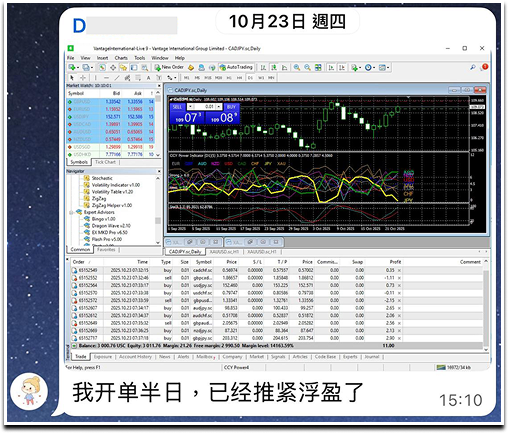Image resolution: width=508 pixels, height=433 pixels.
Task: Switch chart to M5 timeframe
Action: click(197, 78)
